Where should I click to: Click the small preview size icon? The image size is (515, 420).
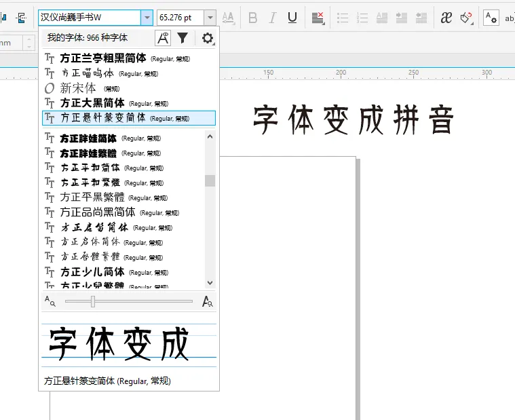point(50,301)
